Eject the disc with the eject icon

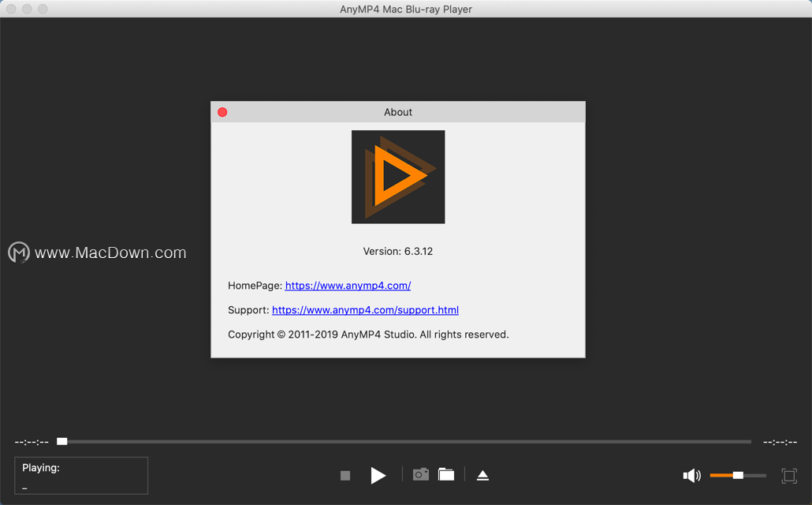tap(482, 476)
